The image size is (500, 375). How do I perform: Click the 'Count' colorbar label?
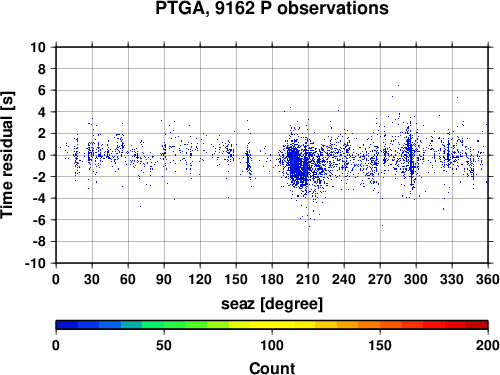click(x=272, y=369)
